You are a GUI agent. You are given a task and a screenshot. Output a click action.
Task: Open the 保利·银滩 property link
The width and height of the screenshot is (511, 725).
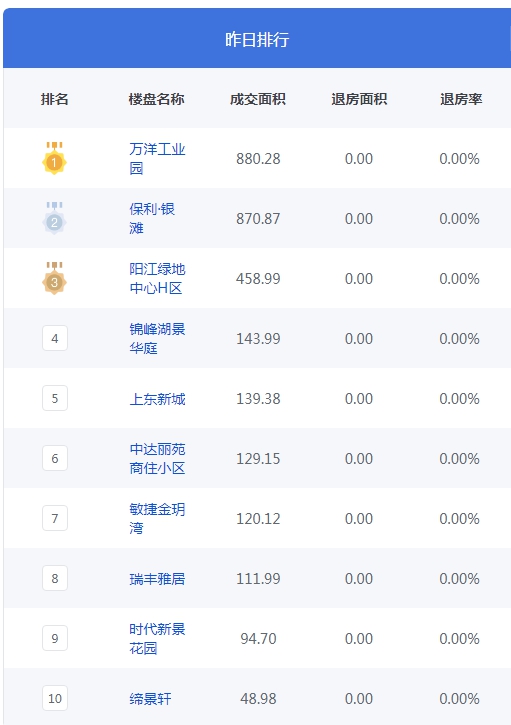(152, 218)
